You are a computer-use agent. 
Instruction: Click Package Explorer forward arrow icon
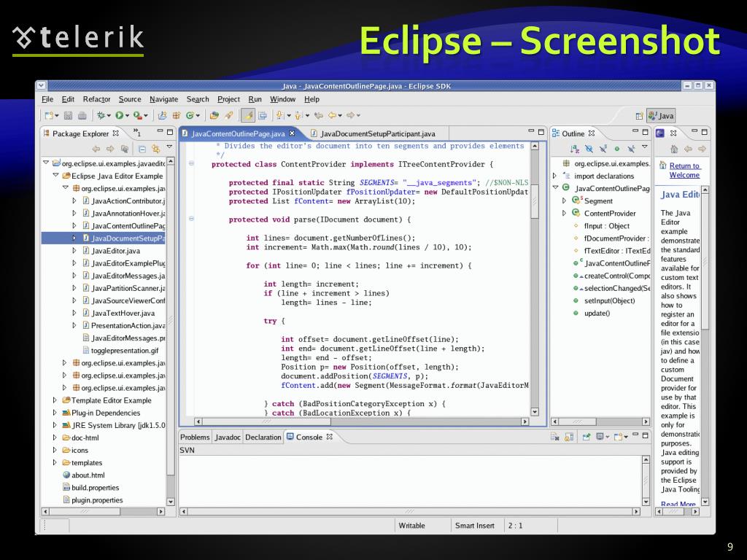pyautogui.click(x=111, y=149)
